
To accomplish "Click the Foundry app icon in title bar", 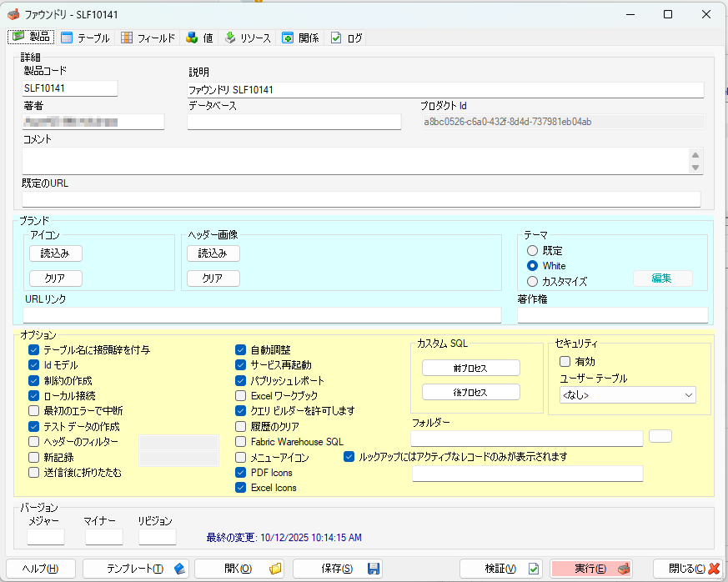I will point(13,14).
